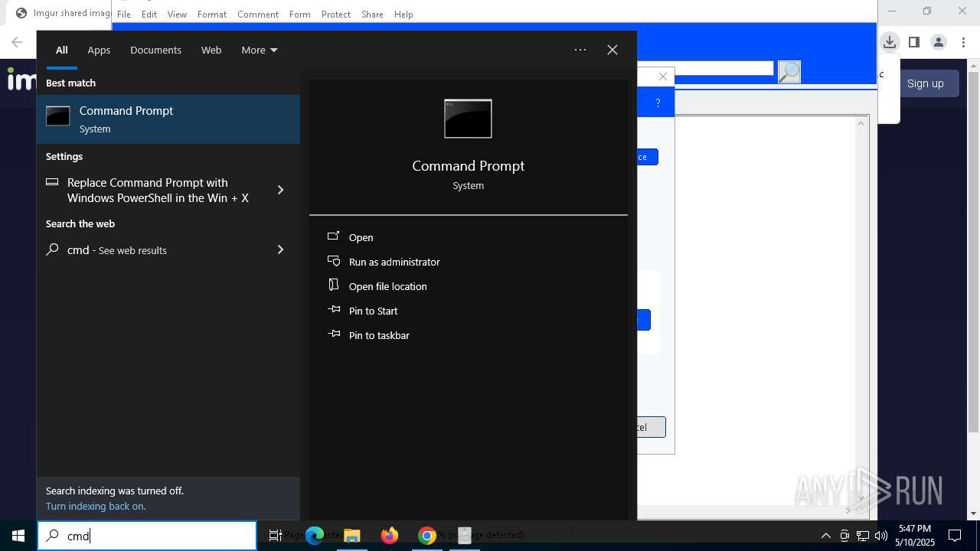
Task: Click the taskbar search box containing cmd
Action: click(147, 536)
